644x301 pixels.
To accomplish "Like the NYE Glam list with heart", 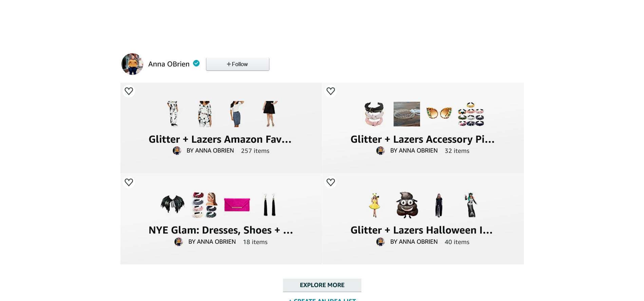I will (129, 182).
